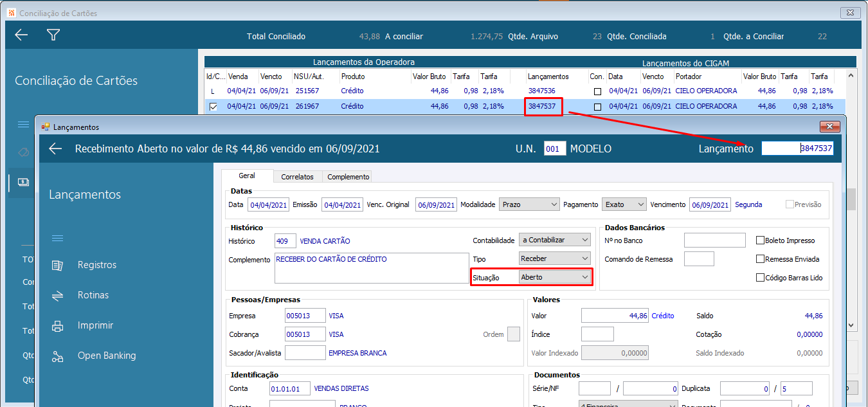The height and width of the screenshot is (407, 868).
Task: Toggle the hamburger menu in the Lançamentos sidebar
Action: (57, 239)
